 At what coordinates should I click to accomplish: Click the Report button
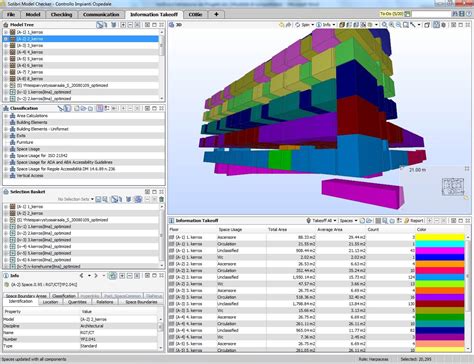(414, 221)
